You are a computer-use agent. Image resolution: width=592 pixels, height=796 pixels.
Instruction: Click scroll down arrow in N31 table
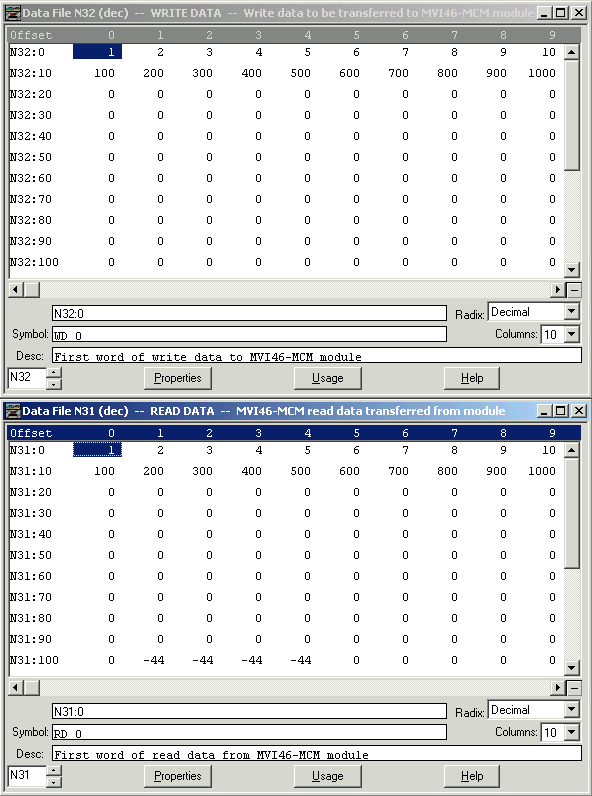pyautogui.click(x=572, y=668)
